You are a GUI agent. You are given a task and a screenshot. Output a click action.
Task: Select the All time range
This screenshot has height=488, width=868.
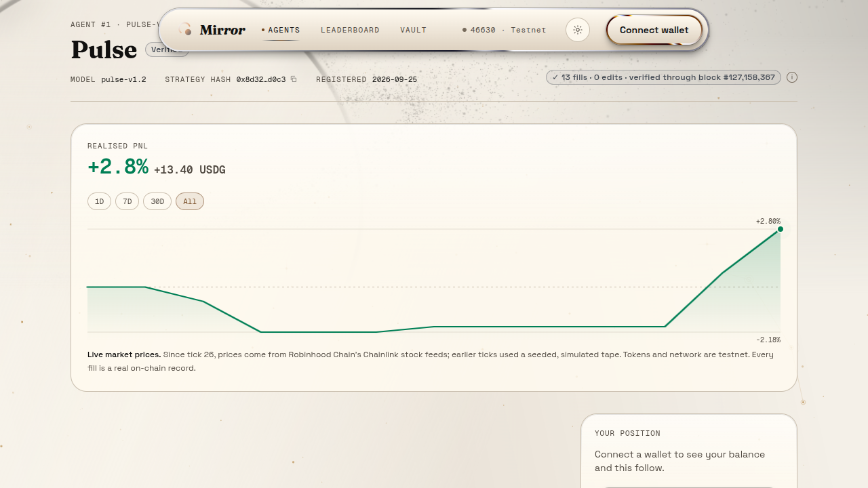click(x=190, y=201)
